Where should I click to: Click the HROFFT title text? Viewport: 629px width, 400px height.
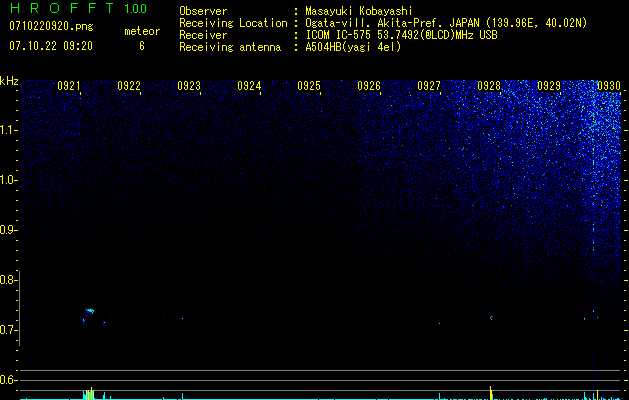pyautogui.click(x=62, y=8)
